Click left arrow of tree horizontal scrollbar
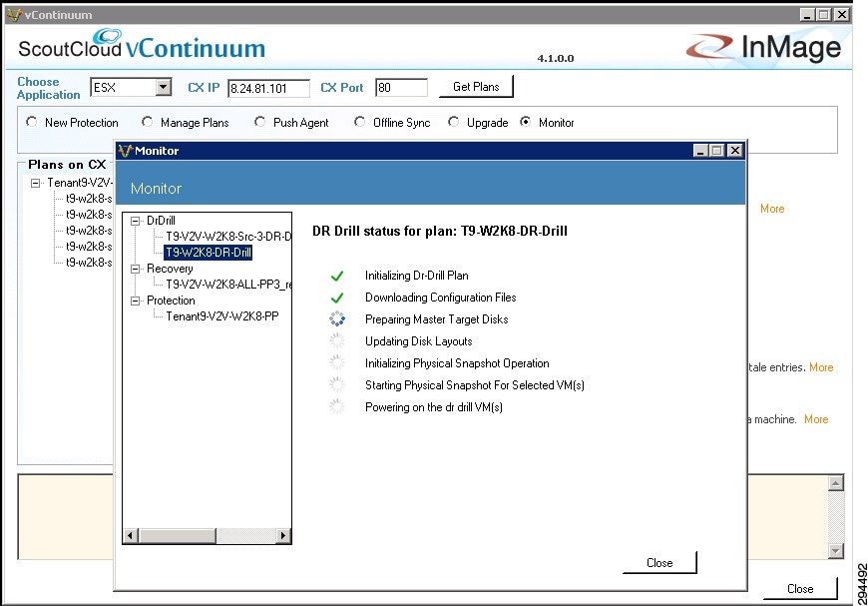 coord(131,536)
